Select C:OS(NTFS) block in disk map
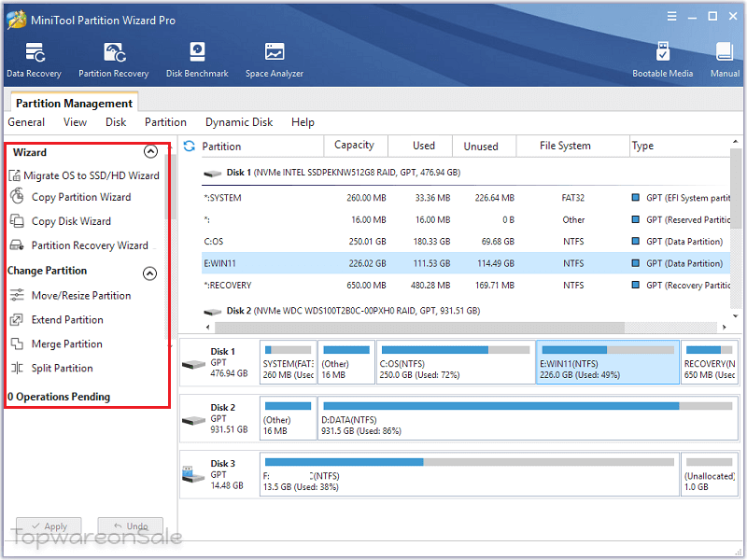The width and height of the screenshot is (747, 560). [x=456, y=362]
